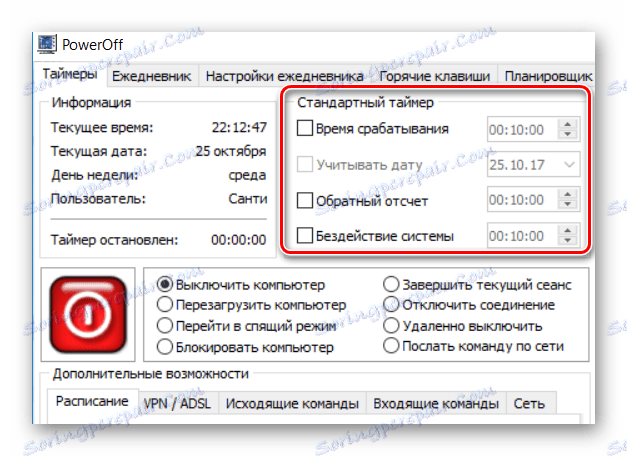Increase Время срабатывания time with up arrow
This screenshot has height=456, width=627.
tap(567, 124)
